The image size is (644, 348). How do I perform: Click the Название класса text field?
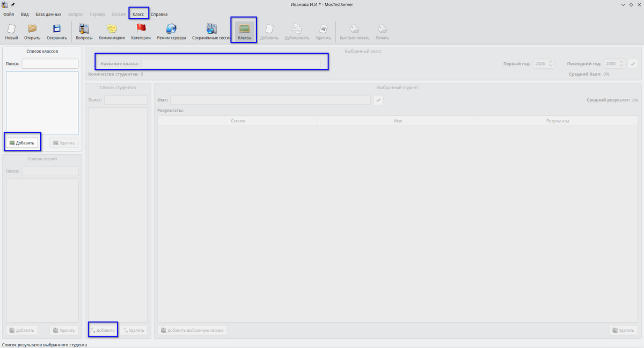231,63
